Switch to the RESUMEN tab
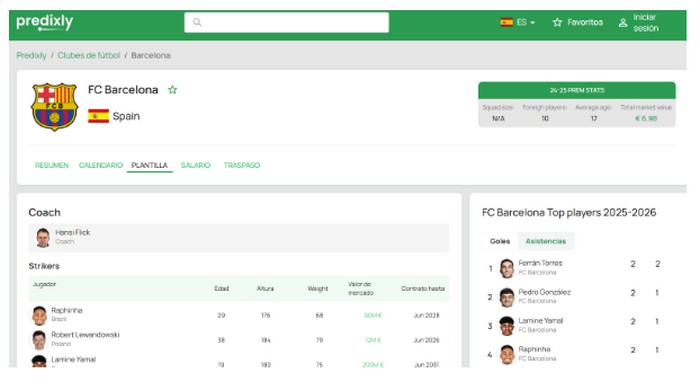The width and height of the screenshot is (700, 391). pyautogui.click(x=52, y=165)
